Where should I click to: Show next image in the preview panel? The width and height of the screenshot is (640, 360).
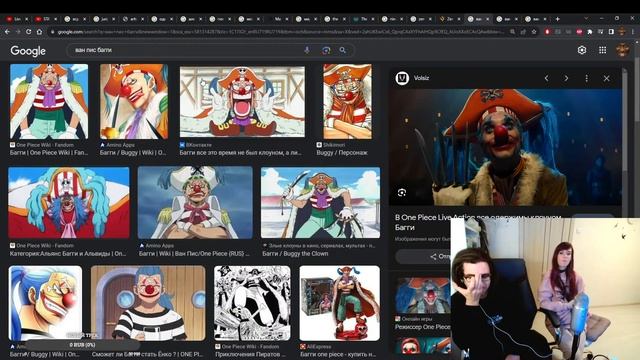point(566,78)
